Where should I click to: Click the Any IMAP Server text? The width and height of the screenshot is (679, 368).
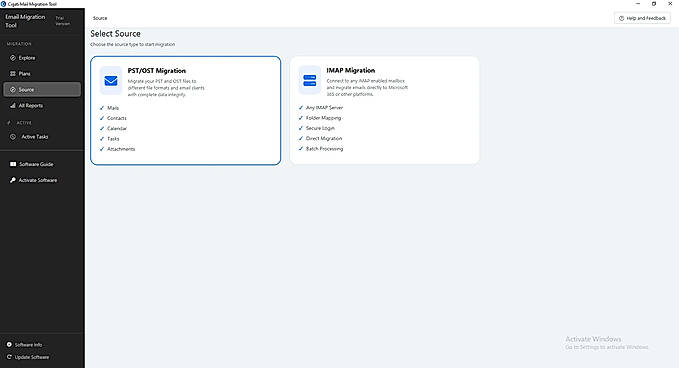(x=324, y=107)
